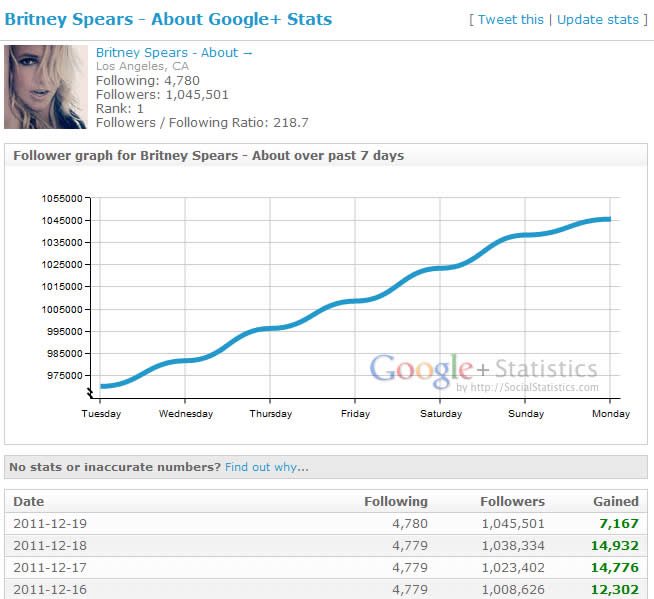
Task: Click the 14,776 gained value
Action: click(615, 568)
